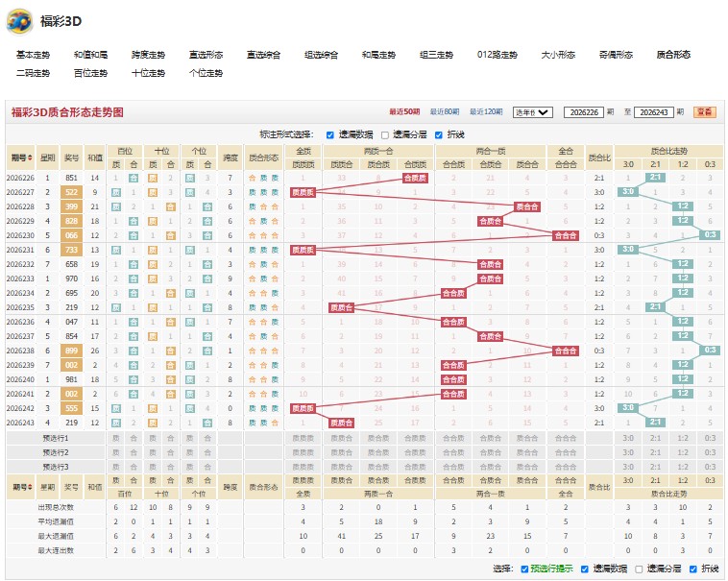
Task: Click winning number 522 in row 2026227
Action: 71,192
